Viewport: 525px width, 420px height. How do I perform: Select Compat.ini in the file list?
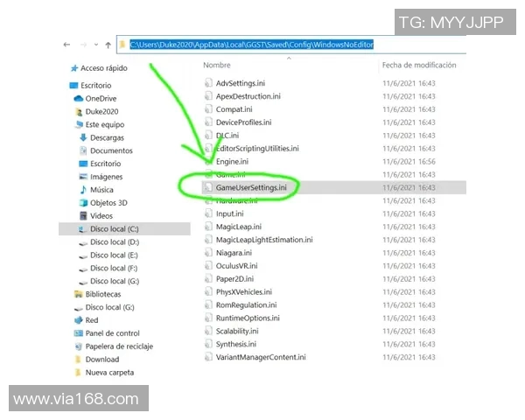234,109
